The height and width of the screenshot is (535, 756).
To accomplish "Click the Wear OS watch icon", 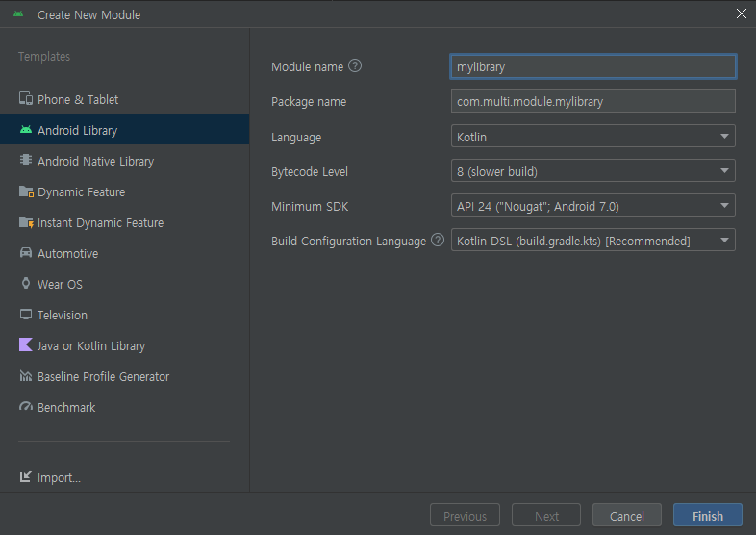I will [26, 283].
